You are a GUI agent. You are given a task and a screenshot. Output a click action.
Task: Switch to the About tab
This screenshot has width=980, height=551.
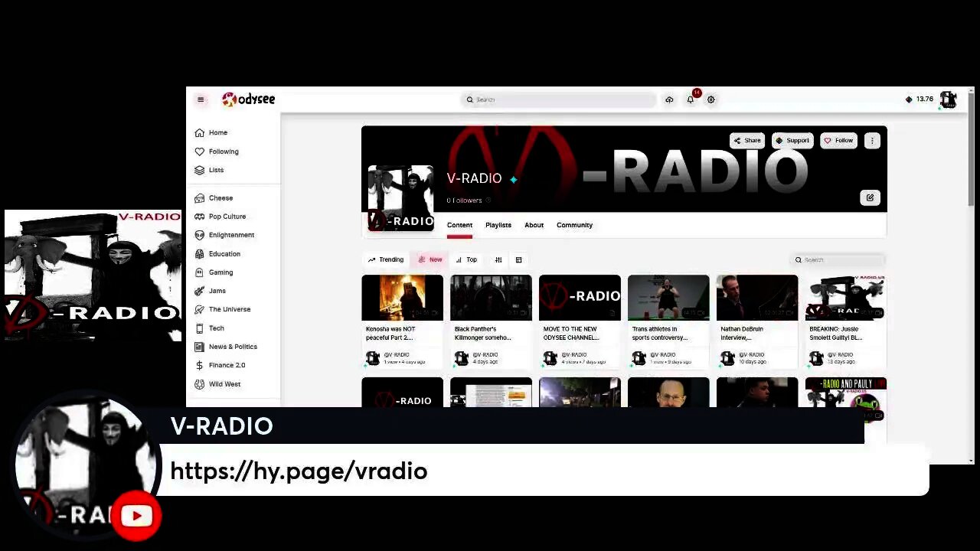point(534,225)
